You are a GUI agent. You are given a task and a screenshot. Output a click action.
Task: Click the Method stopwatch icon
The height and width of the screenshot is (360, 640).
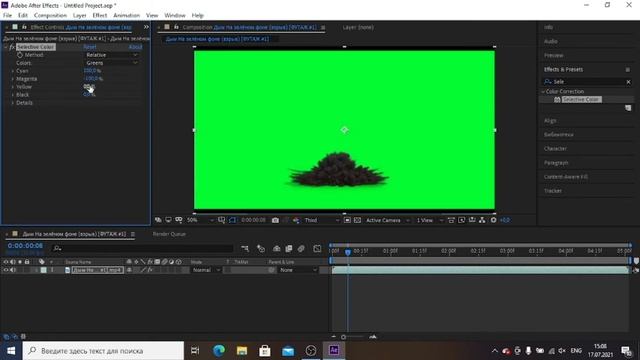[x=20, y=55]
